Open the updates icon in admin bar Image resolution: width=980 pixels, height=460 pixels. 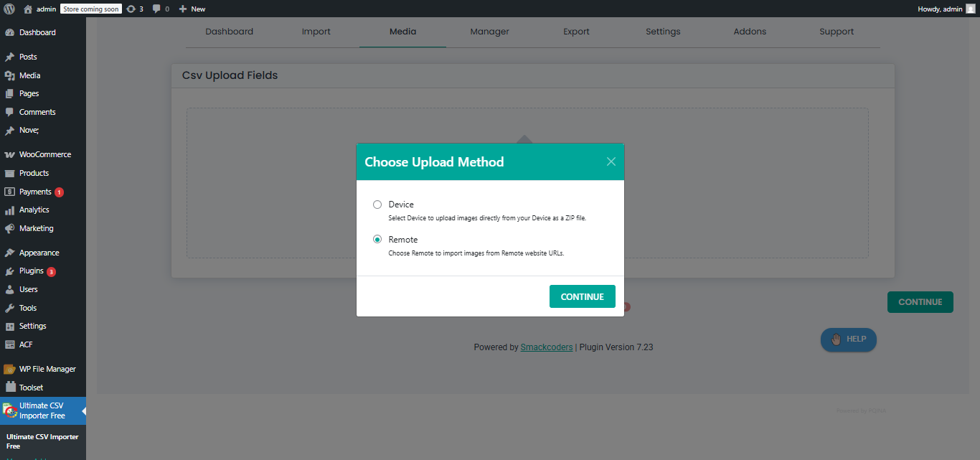tap(131, 9)
